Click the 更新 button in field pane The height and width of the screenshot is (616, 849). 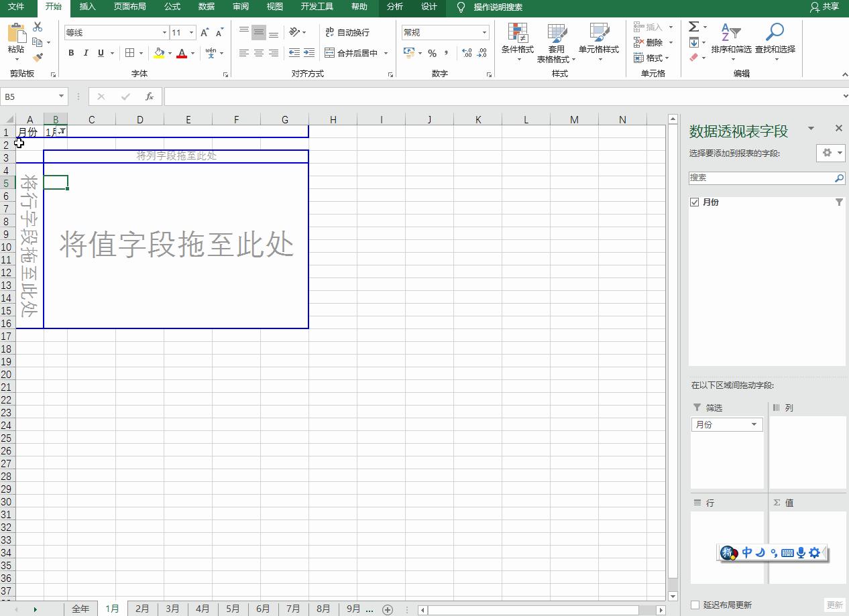834,604
